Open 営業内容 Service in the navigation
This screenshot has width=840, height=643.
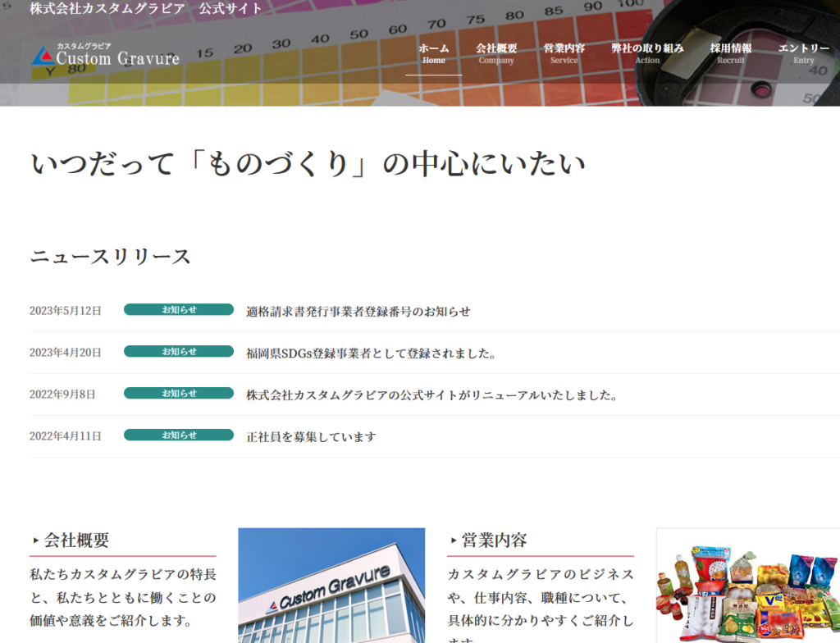point(564,53)
